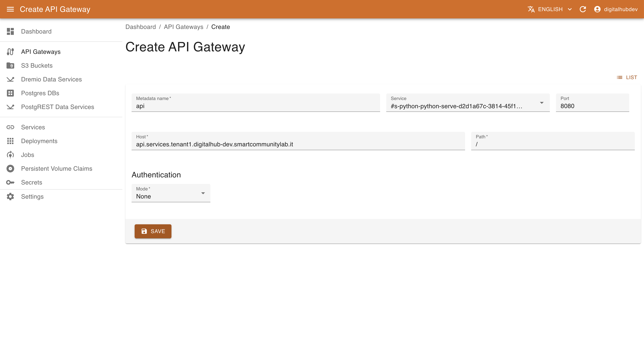Click the translate language icon
This screenshot has width=644, height=354.
tap(531, 9)
